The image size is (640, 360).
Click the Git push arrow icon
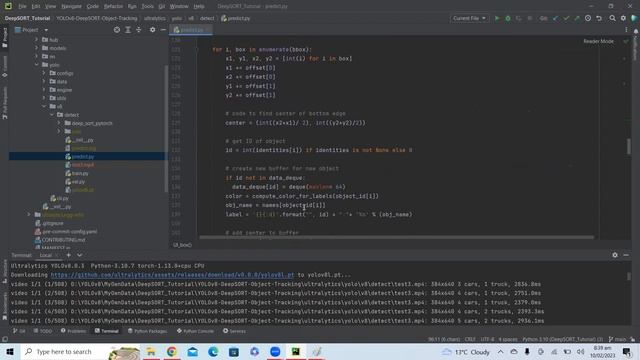click(x=577, y=18)
